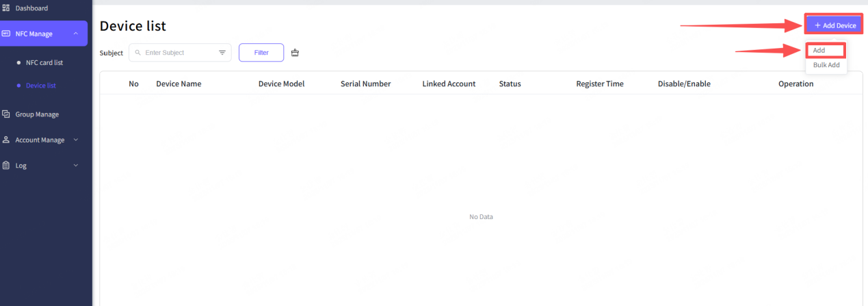Image resolution: width=868 pixels, height=306 pixels.
Task: Click the Log clipboard icon
Action: point(6,166)
